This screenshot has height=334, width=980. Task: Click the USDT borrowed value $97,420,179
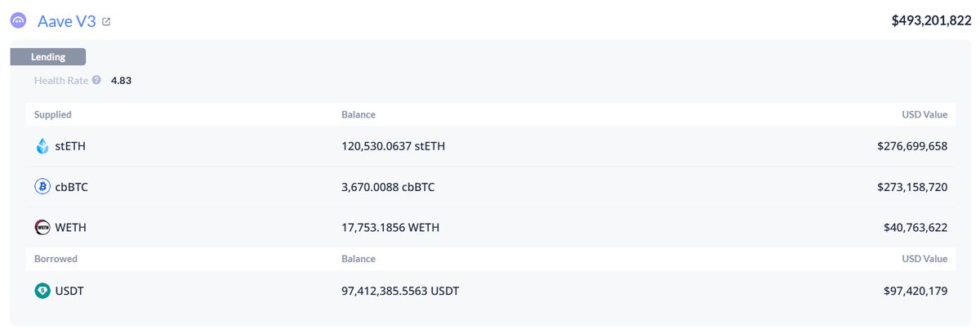[915, 291]
